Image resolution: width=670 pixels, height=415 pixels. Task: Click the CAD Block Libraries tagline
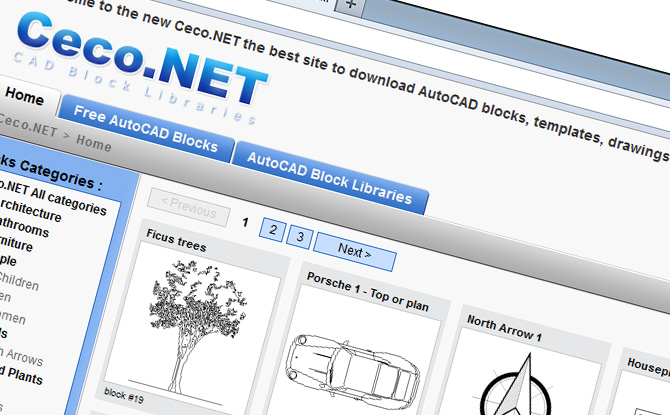[135, 88]
